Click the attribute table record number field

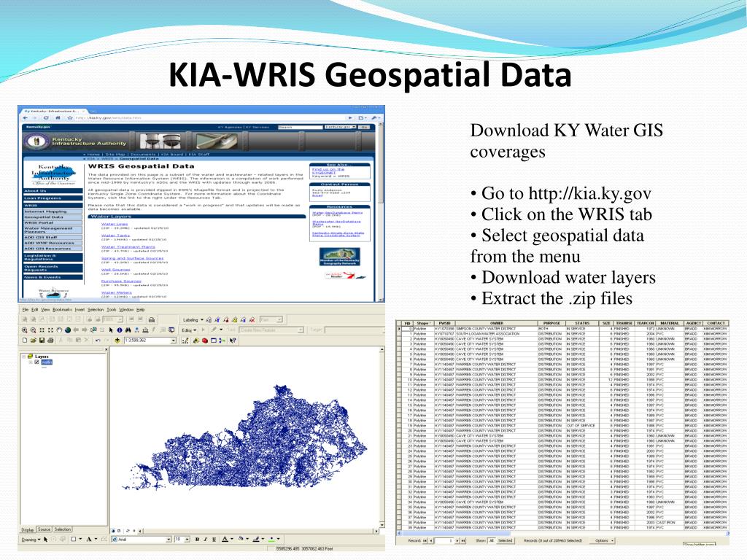(444, 540)
